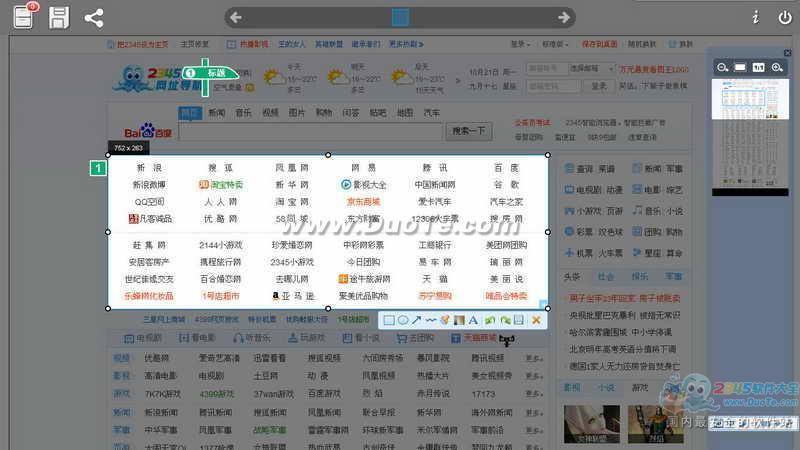Open the 凤凰网 link
800x450 pixels.
[292, 167]
